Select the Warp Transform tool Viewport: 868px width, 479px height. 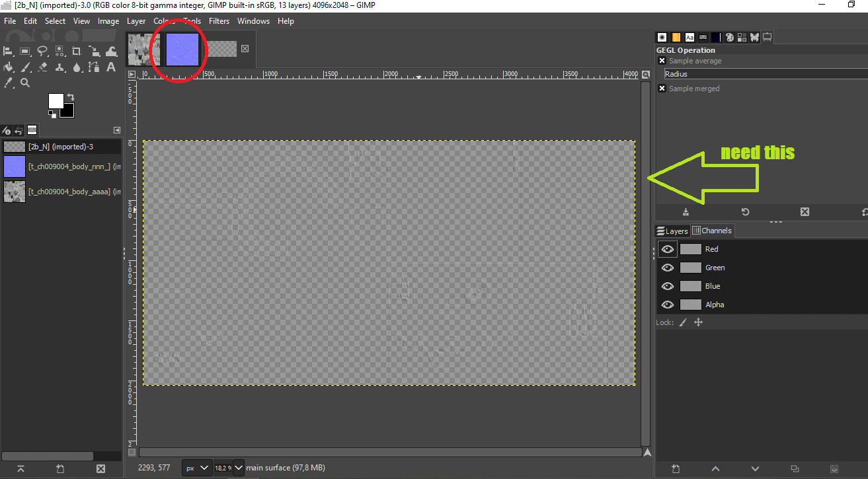click(111, 51)
